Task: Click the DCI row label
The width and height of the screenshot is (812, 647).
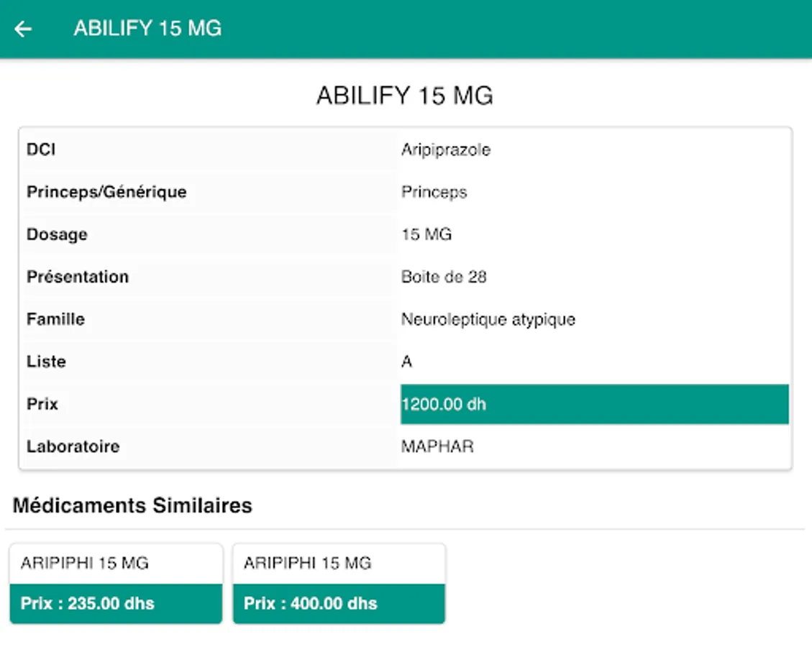Action: [41, 150]
